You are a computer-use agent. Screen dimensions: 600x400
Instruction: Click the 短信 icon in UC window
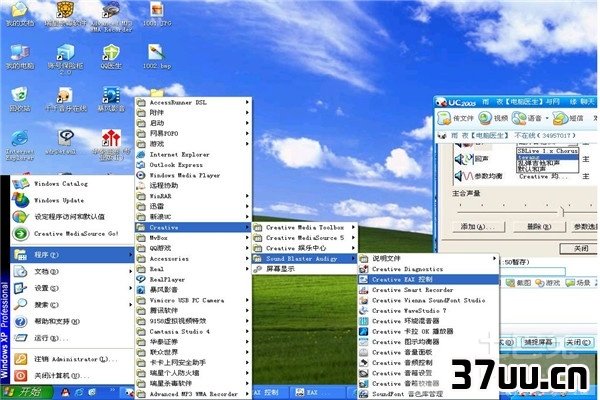point(560,118)
